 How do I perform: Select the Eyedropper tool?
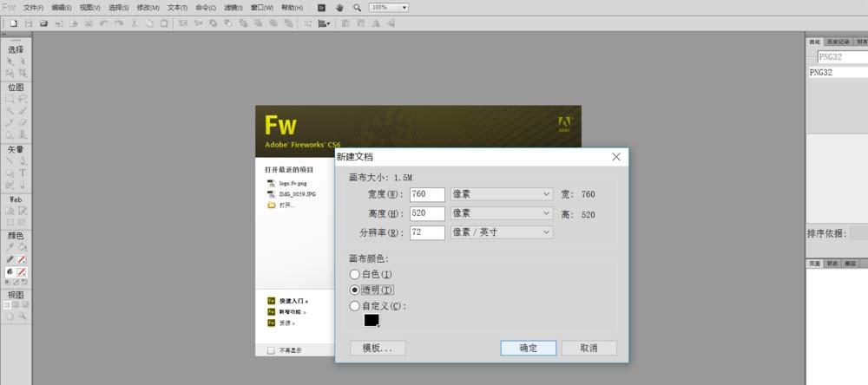[10, 247]
